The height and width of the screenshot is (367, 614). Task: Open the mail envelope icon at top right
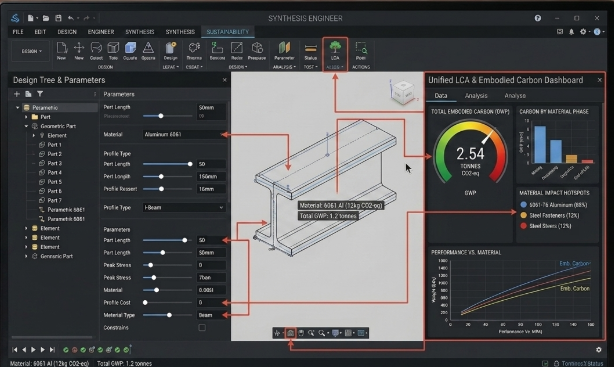click(x=560, y=32)
